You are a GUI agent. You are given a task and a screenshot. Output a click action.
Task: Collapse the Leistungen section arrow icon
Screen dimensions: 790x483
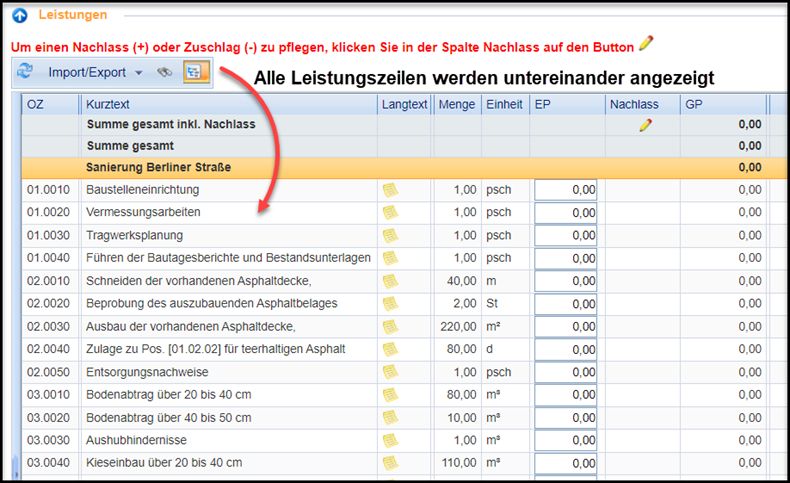click(x=19, y=15)
